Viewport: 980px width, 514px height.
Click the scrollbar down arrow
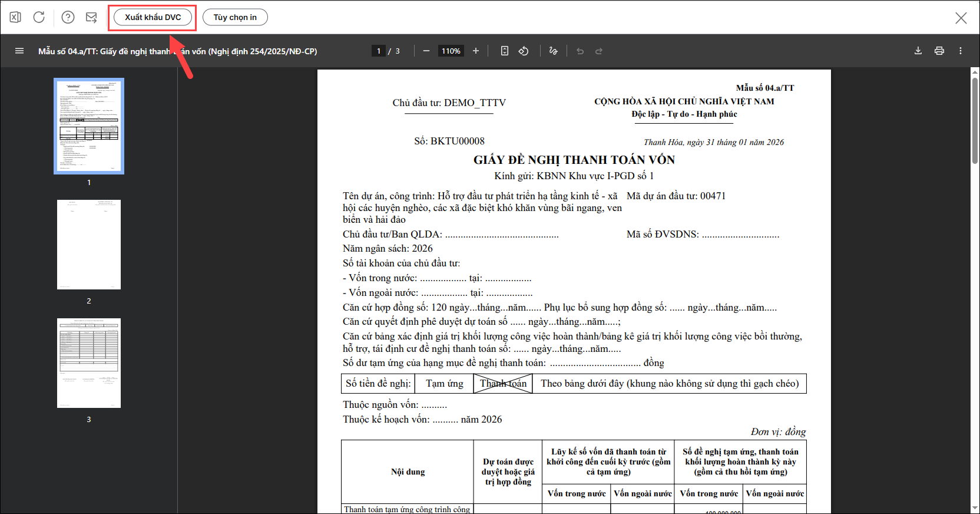coord(975,509)
